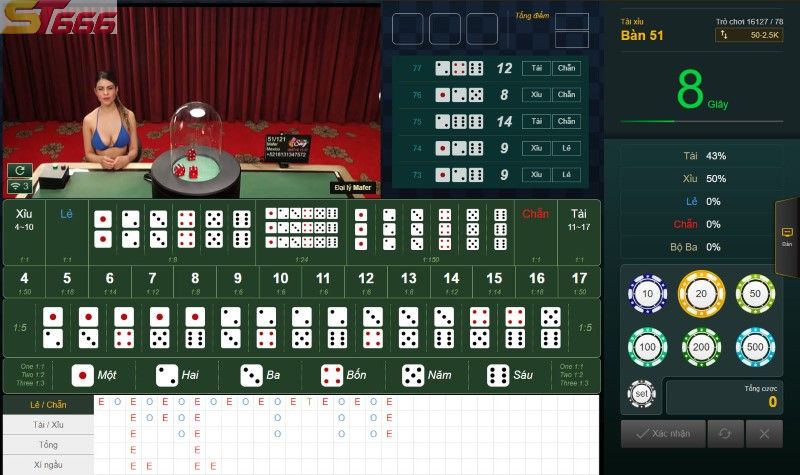Viewport: 800px width, 475px height.
Task: Place bet on Xỉu 4~10
Action: tap(24, 232)
